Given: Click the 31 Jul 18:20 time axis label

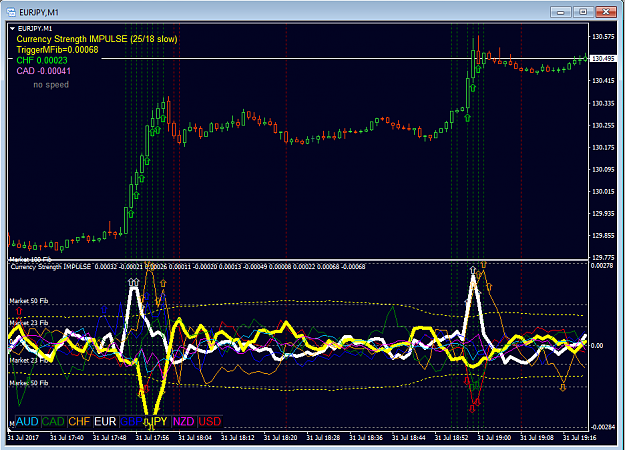Looking at the screenshot, I should (x=281, y=438).
